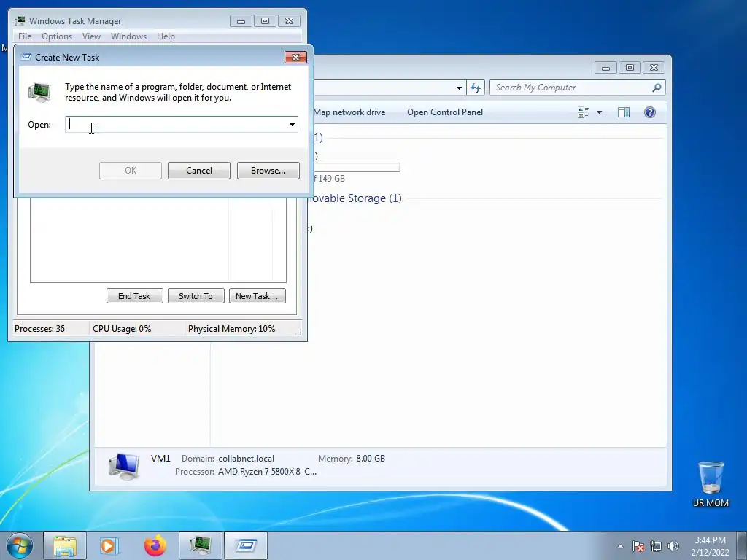Click End Task button

(x=134, y=296)
